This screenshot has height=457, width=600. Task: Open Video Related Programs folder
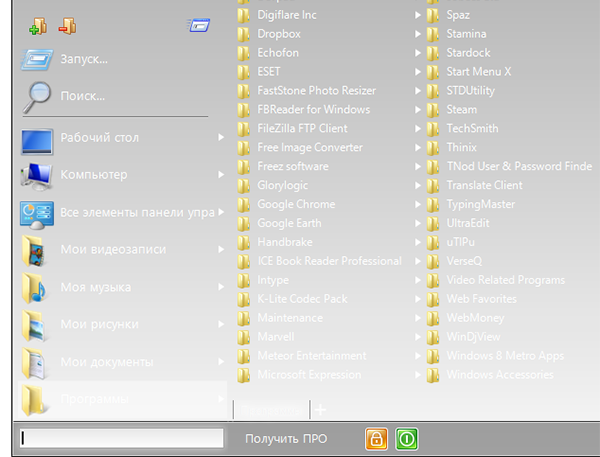pyautogui.click(x=512, y=280)
